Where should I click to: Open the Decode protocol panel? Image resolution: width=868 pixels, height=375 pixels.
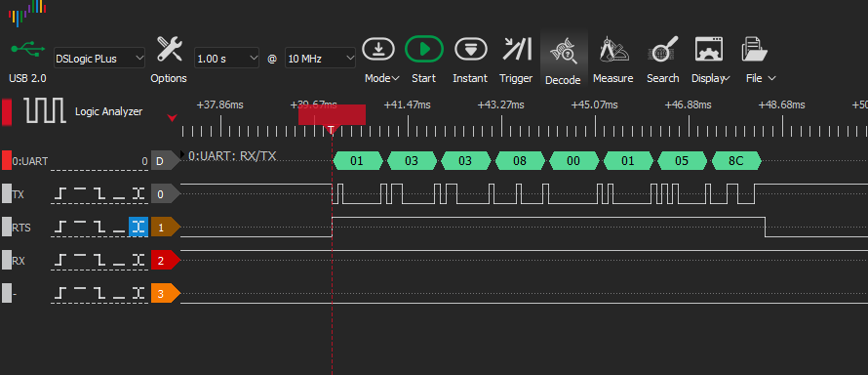pos(563,59)
